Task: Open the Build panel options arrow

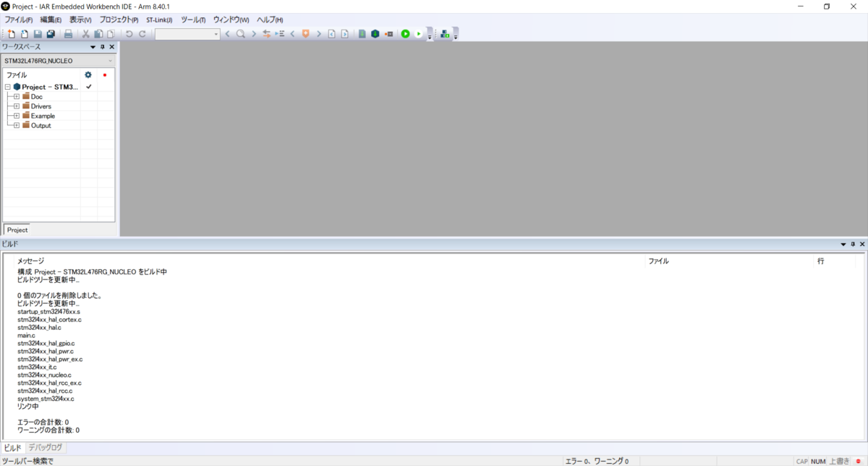Action: pos(843,245)
